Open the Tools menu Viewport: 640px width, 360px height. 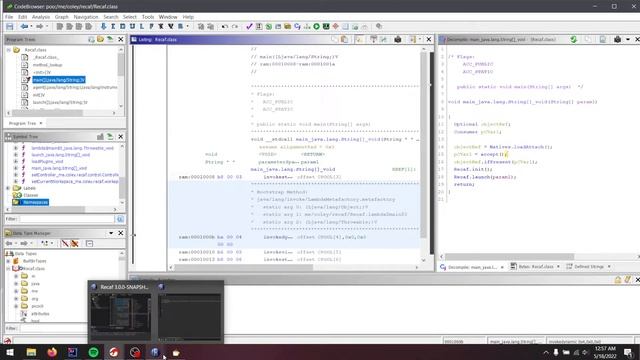148,17
